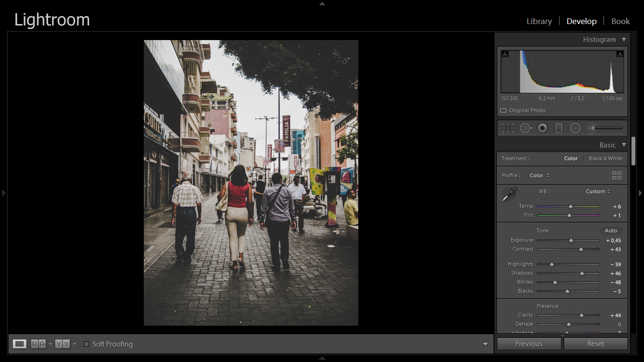Select the Graduated Filter tool
Image resolution: width=644 pixels, height=362 pixels.
click(x=559, y=128)
